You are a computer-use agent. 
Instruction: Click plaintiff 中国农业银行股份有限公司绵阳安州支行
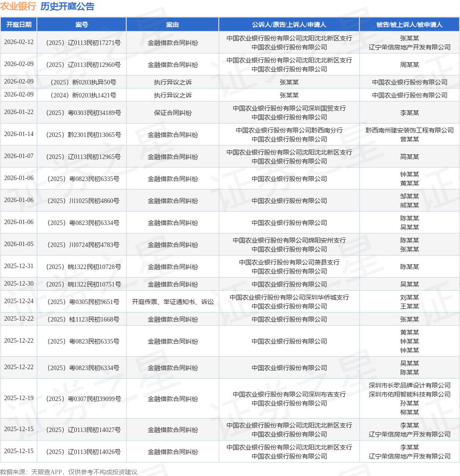[289, 240]
